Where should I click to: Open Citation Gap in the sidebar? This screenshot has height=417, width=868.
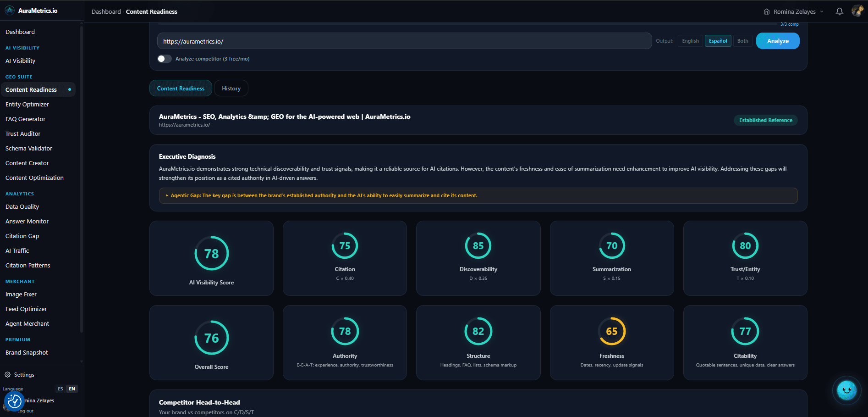pyautogui.click(x=22, y=236)
